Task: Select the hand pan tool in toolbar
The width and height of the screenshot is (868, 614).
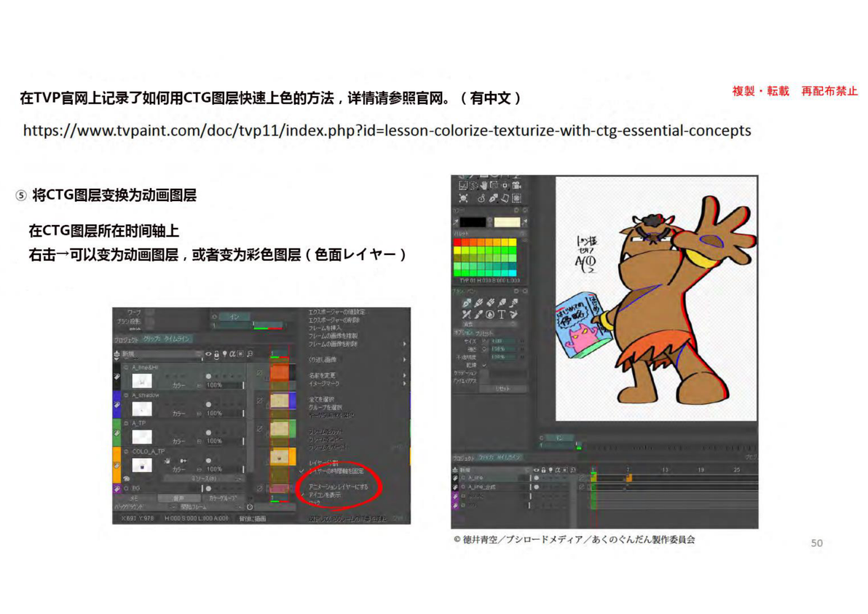Action: (x=484, y=185)
